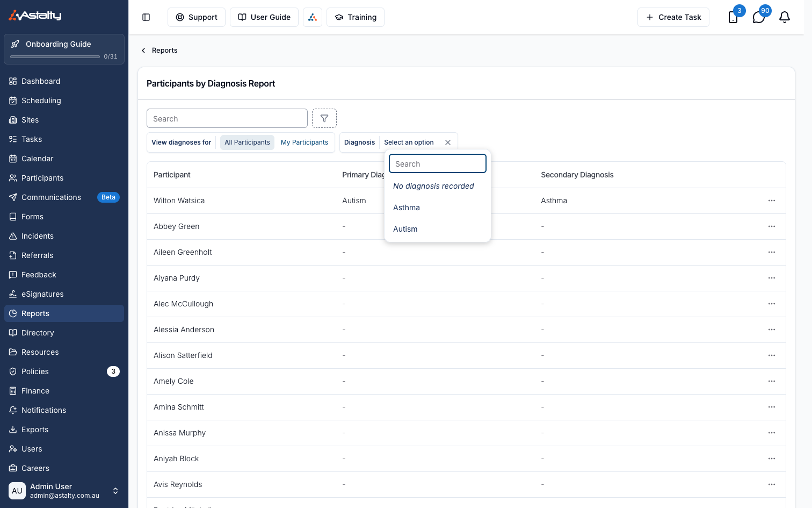Click Create Task button
The image size is (812, 508).
[673, 17]
